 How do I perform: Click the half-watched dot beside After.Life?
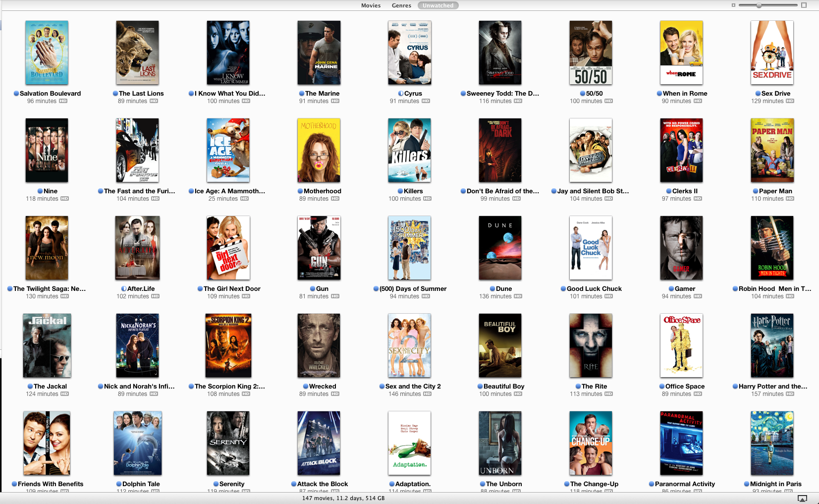(124, 288)
